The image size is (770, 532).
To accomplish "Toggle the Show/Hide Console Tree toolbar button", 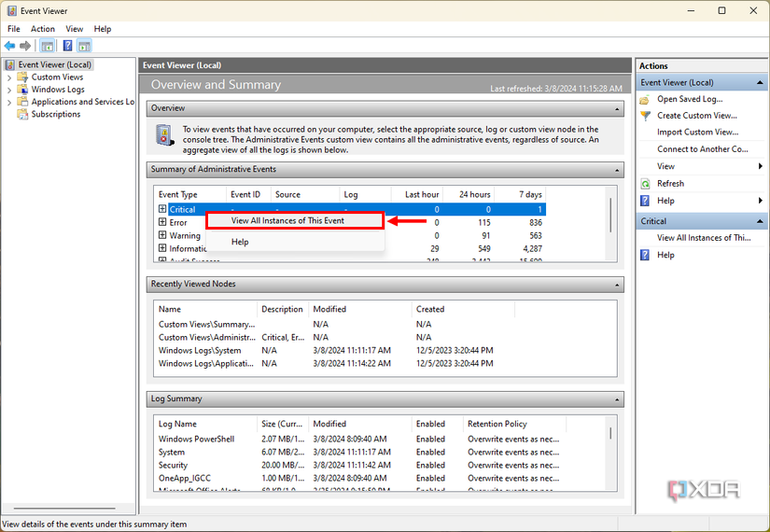I will point(47,46).
